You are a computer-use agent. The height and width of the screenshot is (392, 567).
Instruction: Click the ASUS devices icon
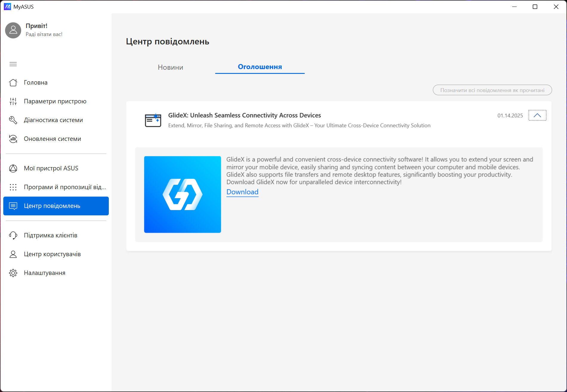pos(13,168)
